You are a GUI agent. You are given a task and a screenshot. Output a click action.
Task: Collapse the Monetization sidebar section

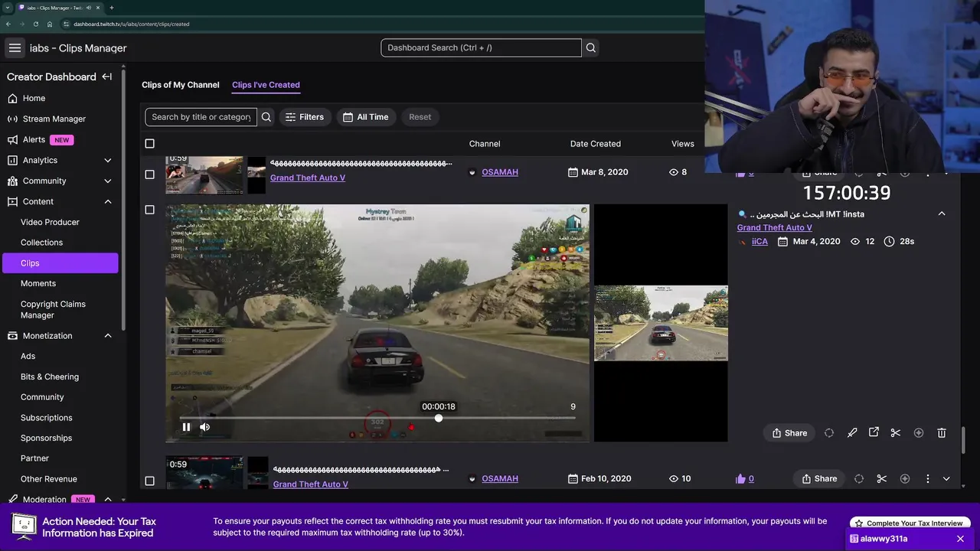point(107,336)
